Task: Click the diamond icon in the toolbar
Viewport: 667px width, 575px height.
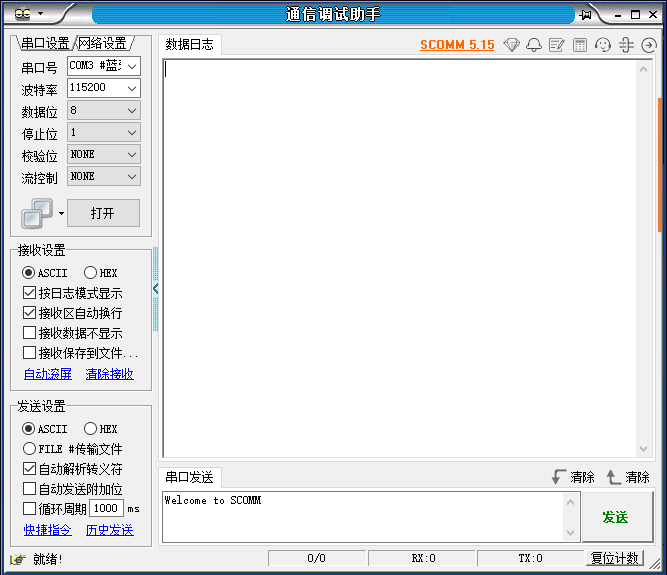Action: pos(511,45)
